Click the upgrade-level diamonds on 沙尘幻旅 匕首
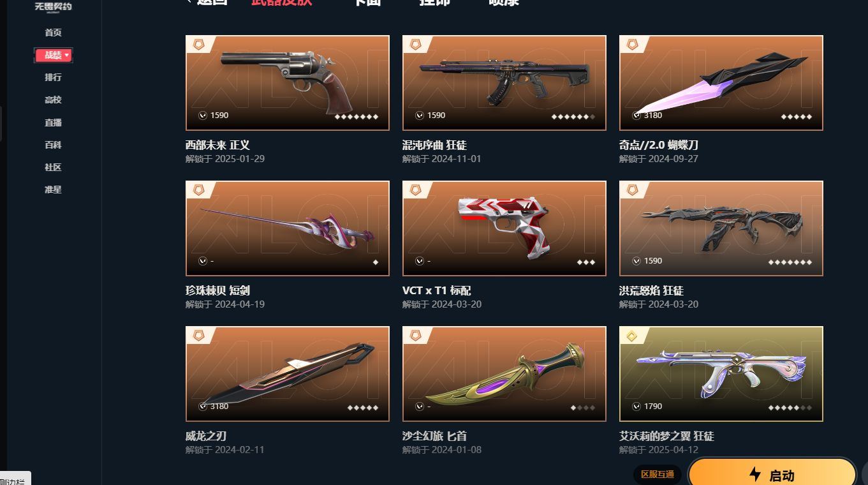Screen dimensions: 868x485 [583, 408]
